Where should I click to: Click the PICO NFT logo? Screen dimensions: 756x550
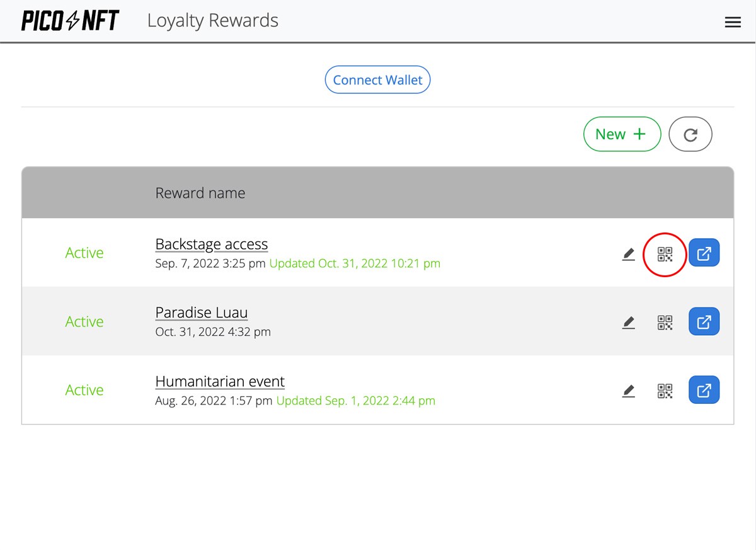69,20
